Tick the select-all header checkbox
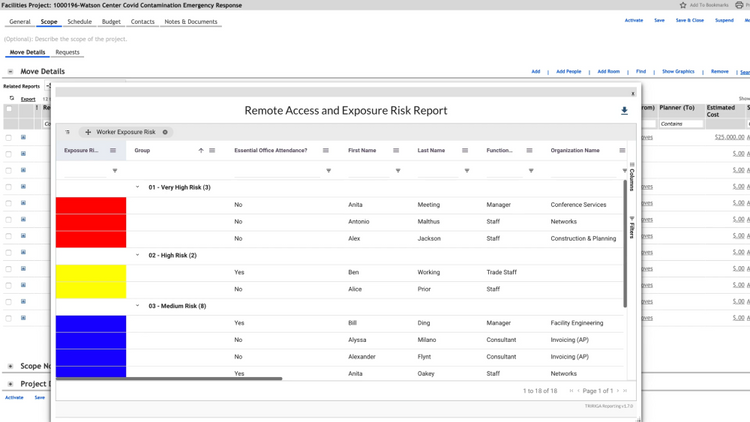Viewport: 750px width, 422px height. click(x=9, y=109)
